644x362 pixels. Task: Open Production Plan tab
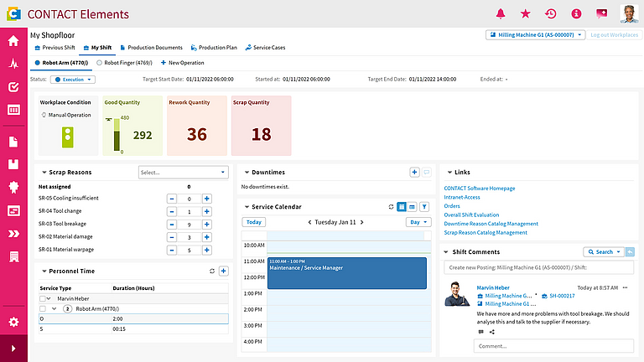tap(214, 48)
